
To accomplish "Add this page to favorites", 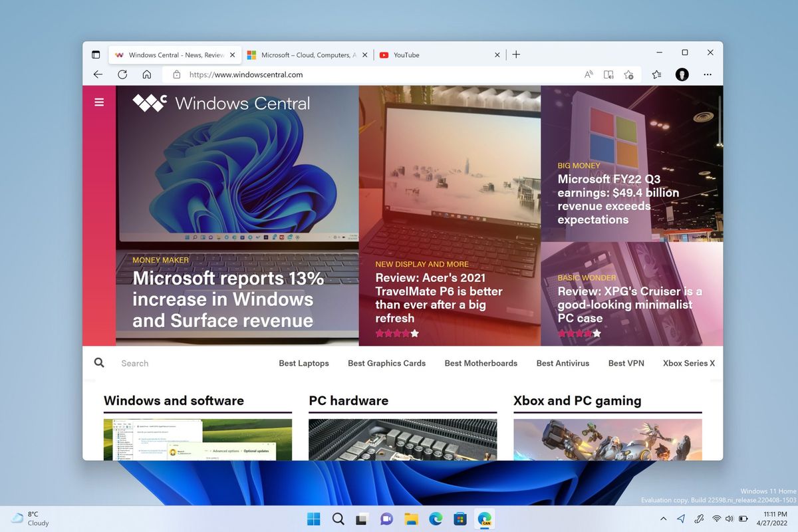I will (629, 74).
